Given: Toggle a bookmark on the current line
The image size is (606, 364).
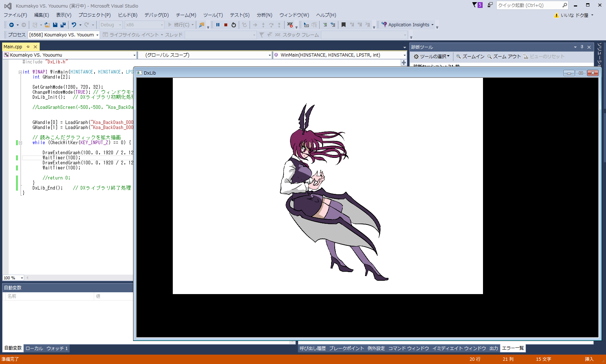Looking at the screenshot, I should [x=343, y=25].
